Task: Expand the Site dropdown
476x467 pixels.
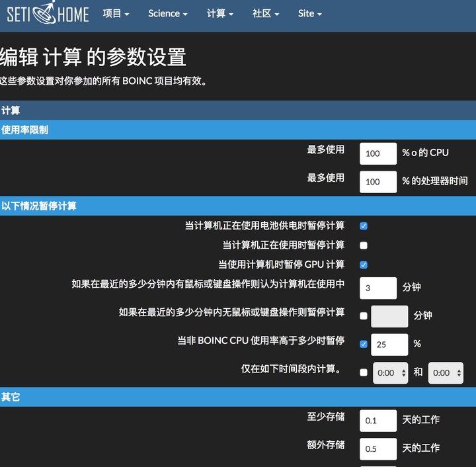Action: pos(310,14)
